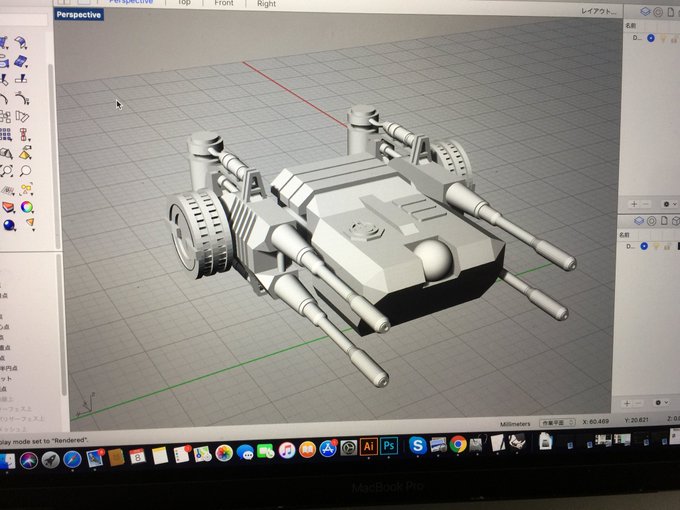Select the D... layer name in the upper panel

pos(637,38)
